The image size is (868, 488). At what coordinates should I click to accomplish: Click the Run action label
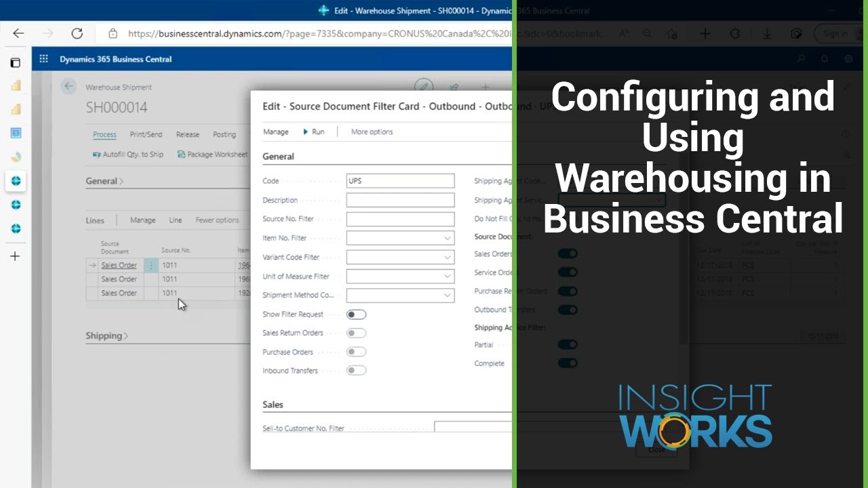[318, 131]
